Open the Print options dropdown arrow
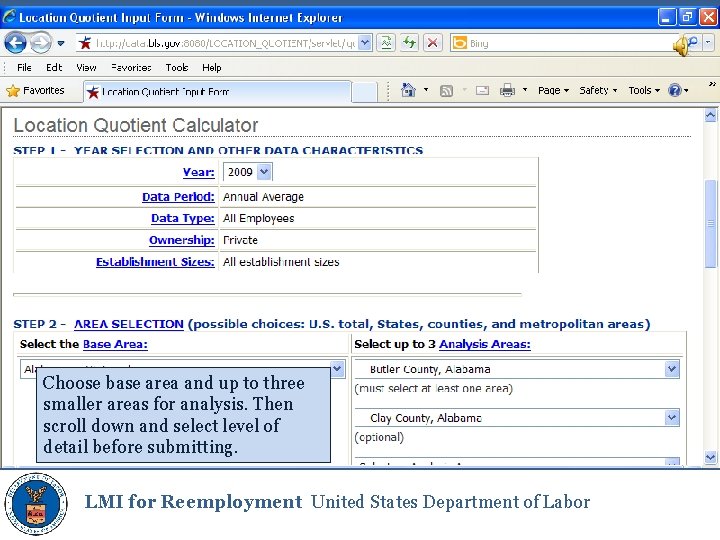720x540 pixels. [525, 90]
